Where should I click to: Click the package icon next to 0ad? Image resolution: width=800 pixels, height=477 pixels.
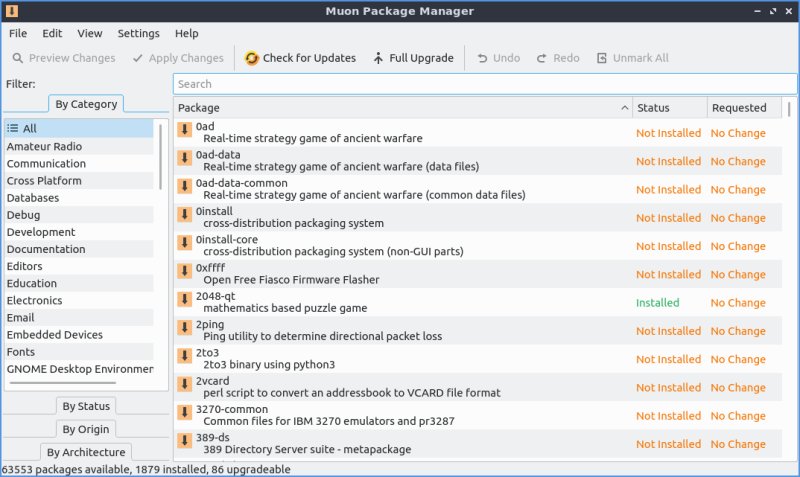click(184, 129)
